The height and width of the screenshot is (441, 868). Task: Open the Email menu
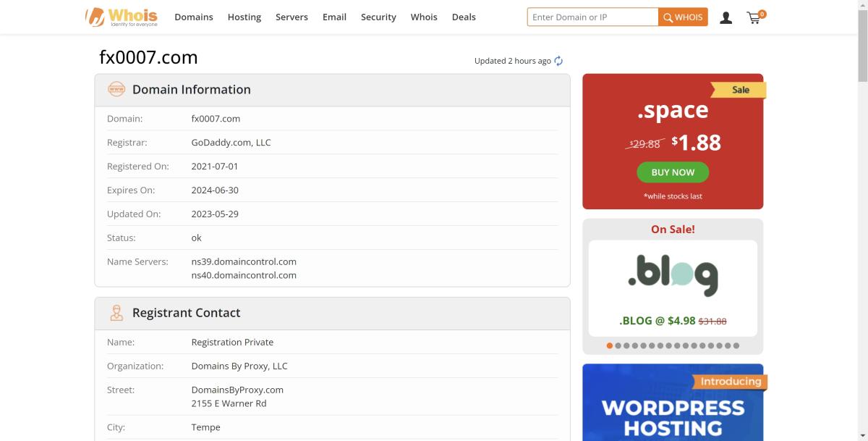pos(334,17)
